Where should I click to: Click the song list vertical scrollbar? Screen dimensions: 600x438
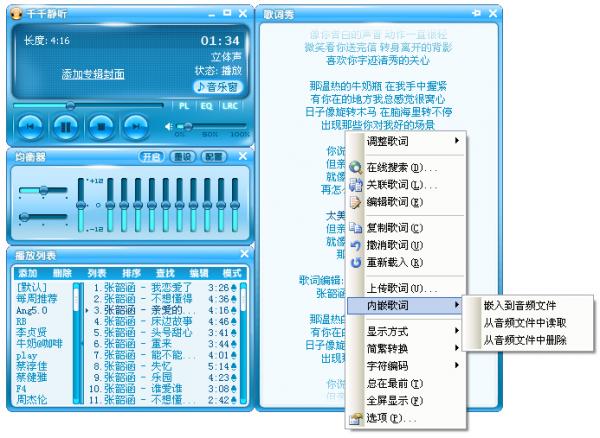[x=243, y=343]
